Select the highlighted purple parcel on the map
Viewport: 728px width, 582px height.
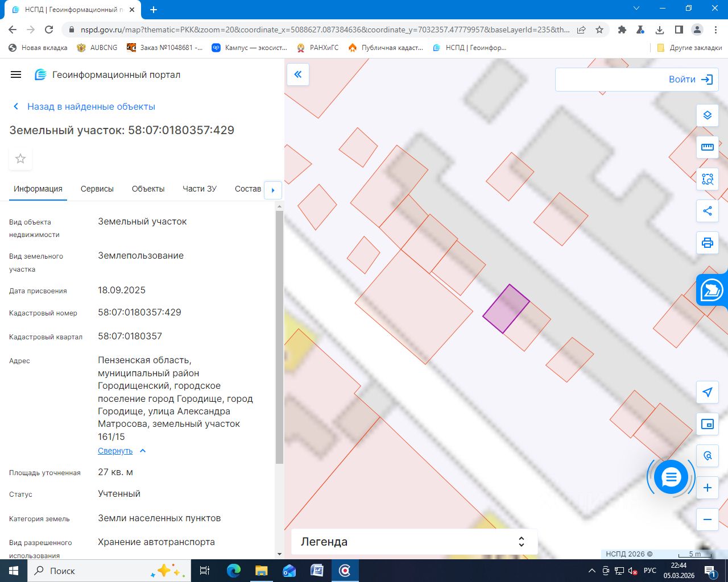[x=506, y=309]
